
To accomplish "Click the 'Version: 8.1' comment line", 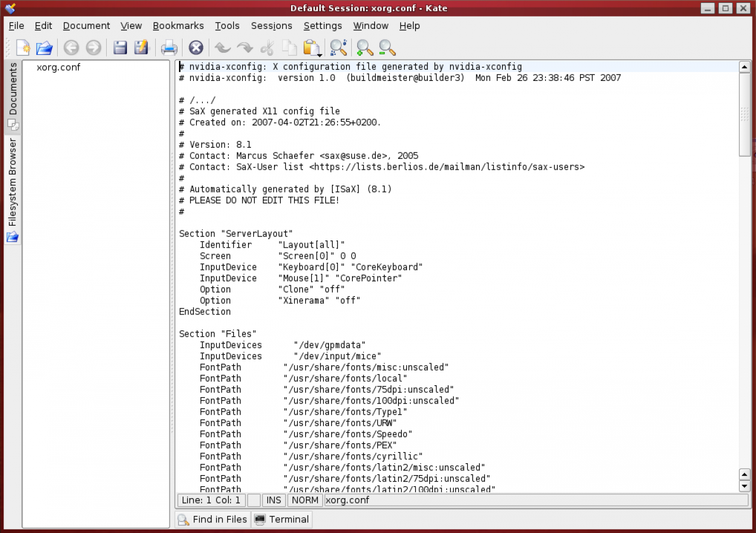I will tap(216, 145).
